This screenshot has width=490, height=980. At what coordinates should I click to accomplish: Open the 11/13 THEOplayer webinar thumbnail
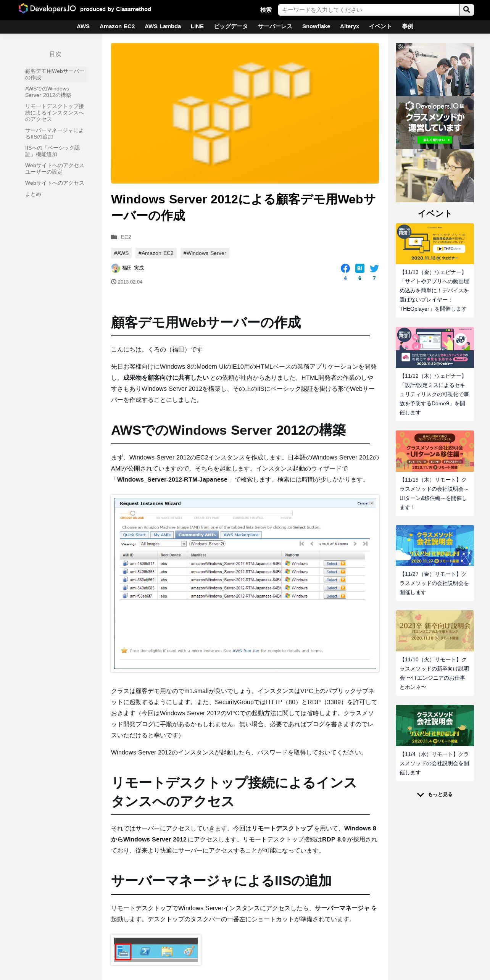click(435, 243)
